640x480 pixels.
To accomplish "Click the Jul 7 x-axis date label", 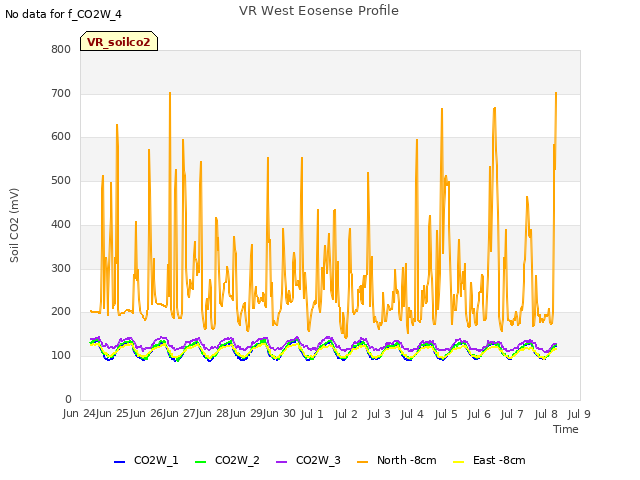I will [512, 414].
